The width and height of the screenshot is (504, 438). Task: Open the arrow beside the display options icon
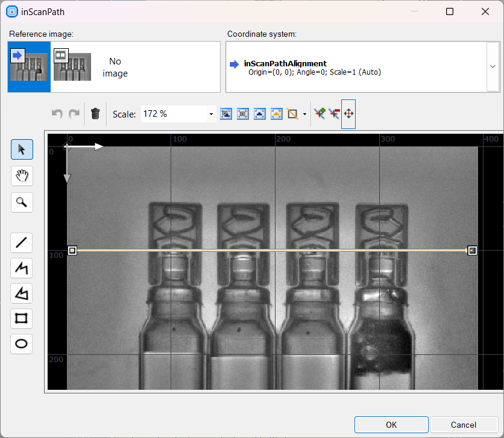click(304, 114)
